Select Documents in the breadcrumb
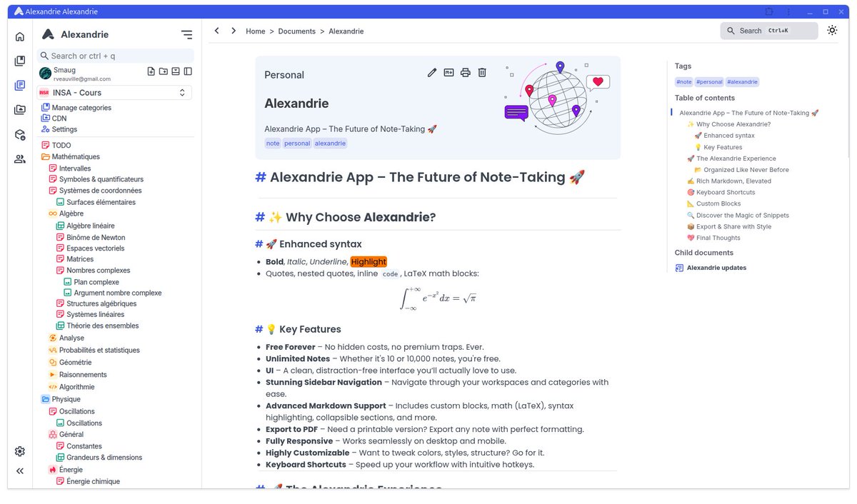The image size is (857, 504). tap(297, 31)
